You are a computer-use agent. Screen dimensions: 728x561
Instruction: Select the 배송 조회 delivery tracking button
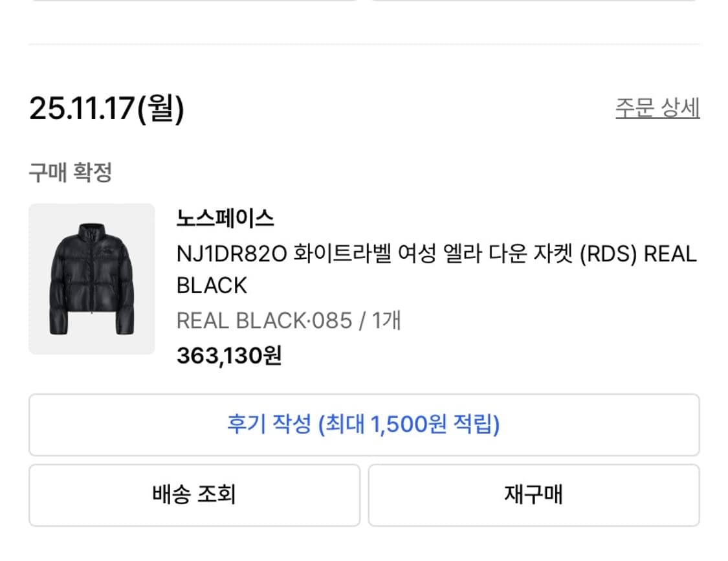194,494
